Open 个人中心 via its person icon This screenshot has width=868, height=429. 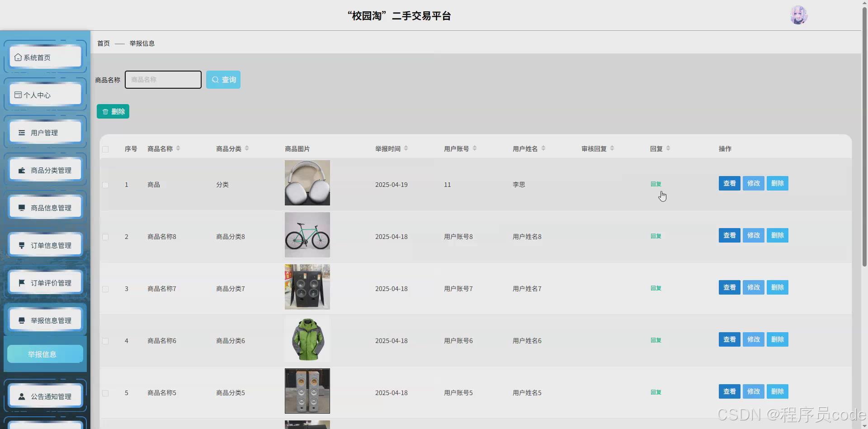pyautogui.click(x=18, y=95)
